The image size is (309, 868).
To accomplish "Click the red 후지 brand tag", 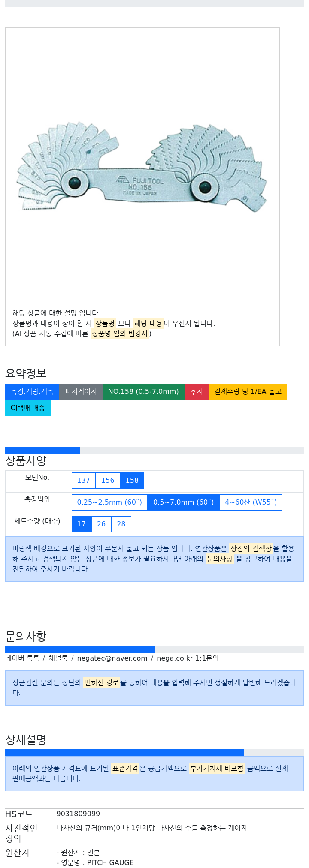I will 197,392.
